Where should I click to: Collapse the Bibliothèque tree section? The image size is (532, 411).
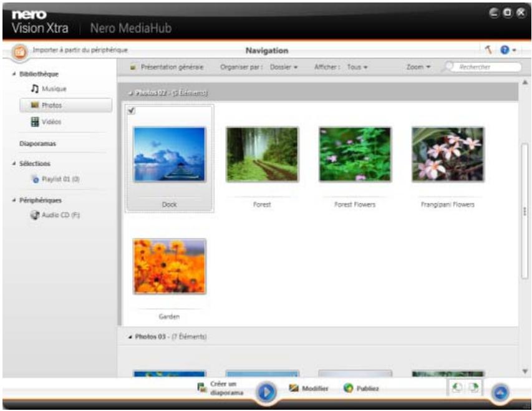(x=14, y=74)
